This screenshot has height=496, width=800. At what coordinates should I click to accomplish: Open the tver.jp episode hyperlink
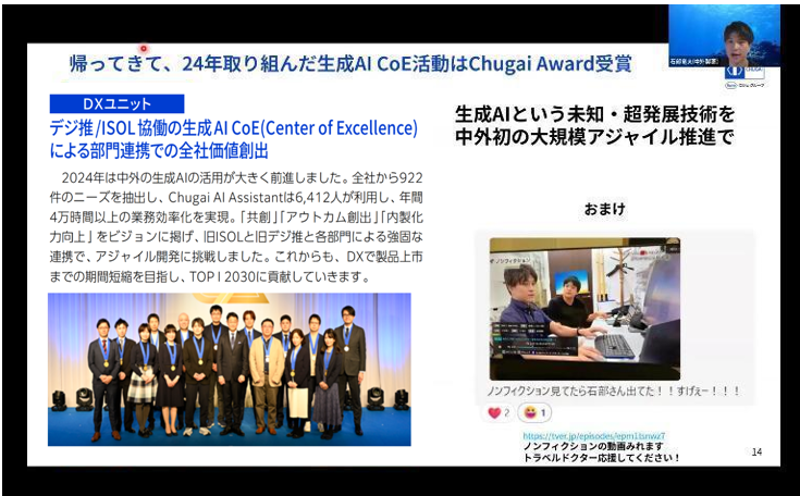[x=594, y=436]
